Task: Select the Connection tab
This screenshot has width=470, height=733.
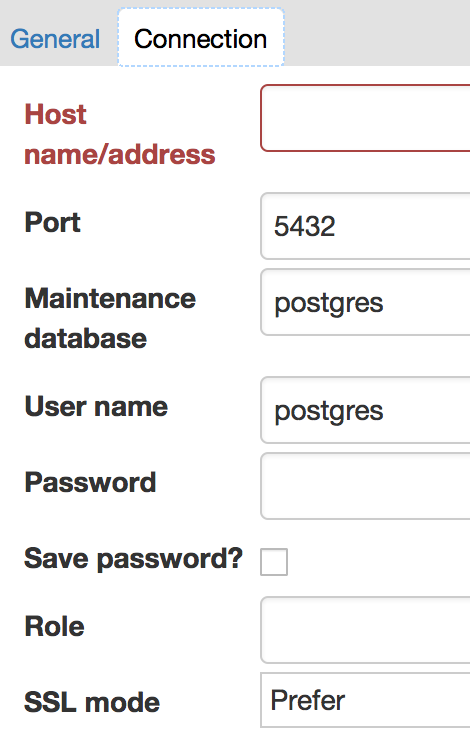Action: click(201, 37)
